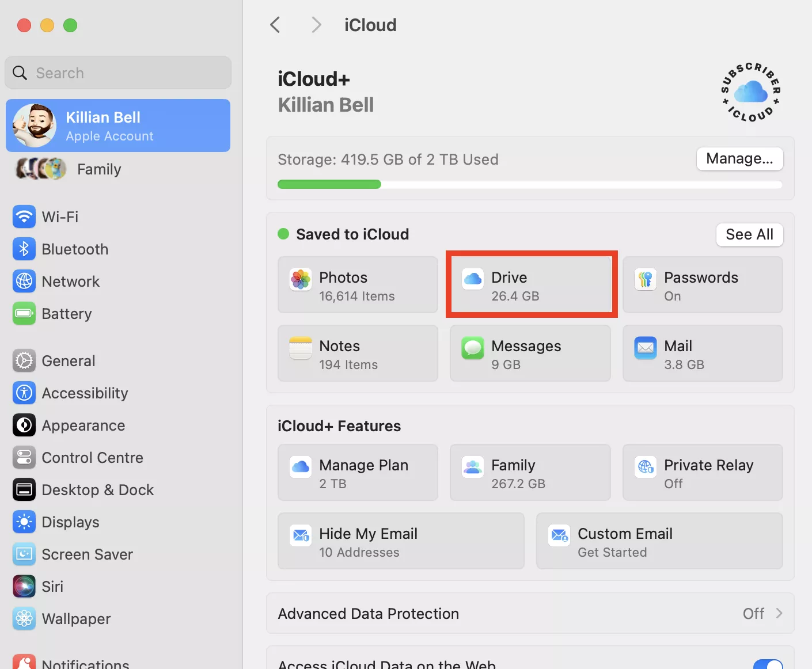Screen dimensions: 812x669
Task: Click the Manage... storage button
Action: point(739,159)
